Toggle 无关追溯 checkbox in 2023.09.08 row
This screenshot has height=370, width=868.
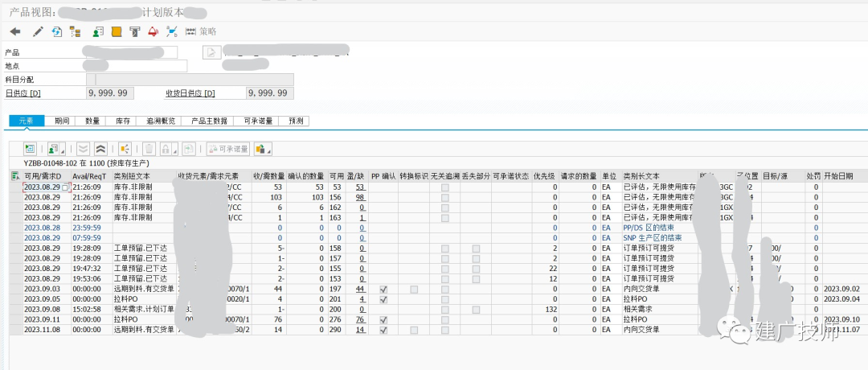445,310
